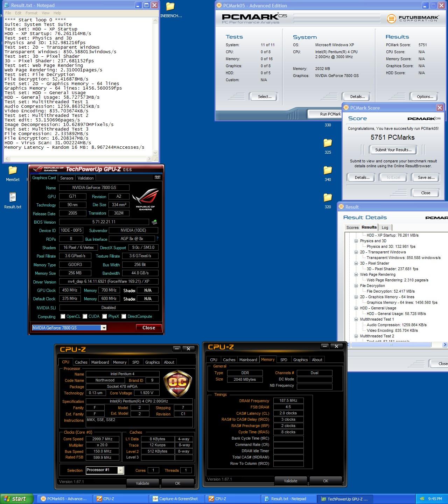
Task: Collapse the Web Page Rendering node
Action: [356, 274]
